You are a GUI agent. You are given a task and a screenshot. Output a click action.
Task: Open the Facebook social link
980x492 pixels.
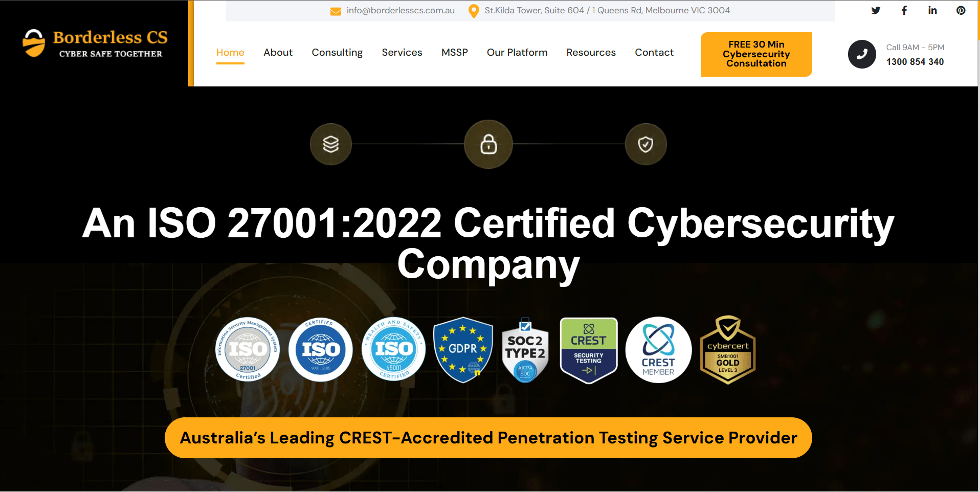(x=904, y=10)
